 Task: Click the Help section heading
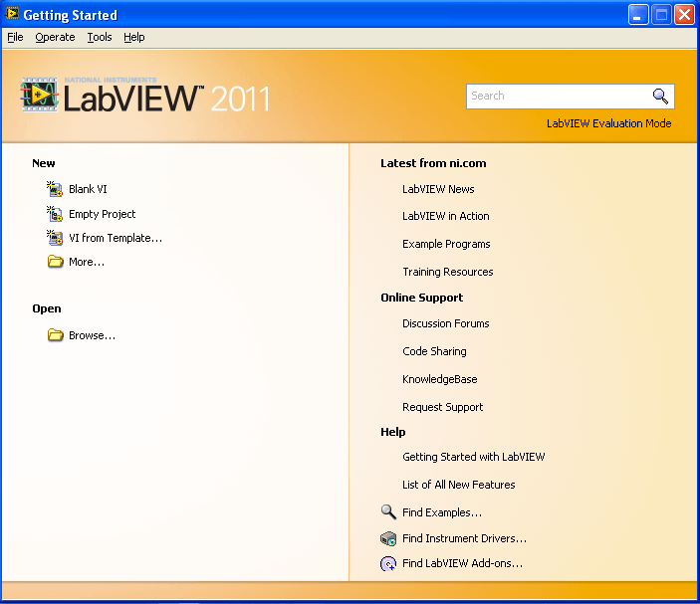pyautogui.click(x=393, y=432)
